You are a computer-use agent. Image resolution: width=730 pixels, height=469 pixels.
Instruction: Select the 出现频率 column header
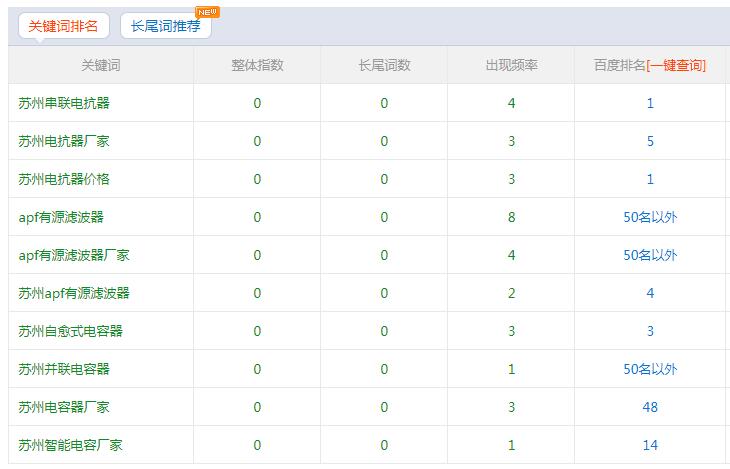(x=512, y=66)
